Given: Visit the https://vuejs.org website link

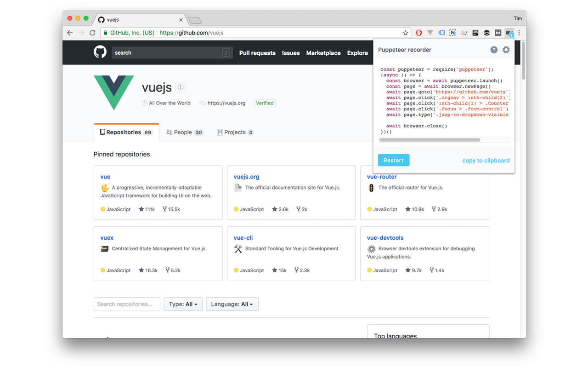Looking at the screenshot, I should (x=226, y=103).
